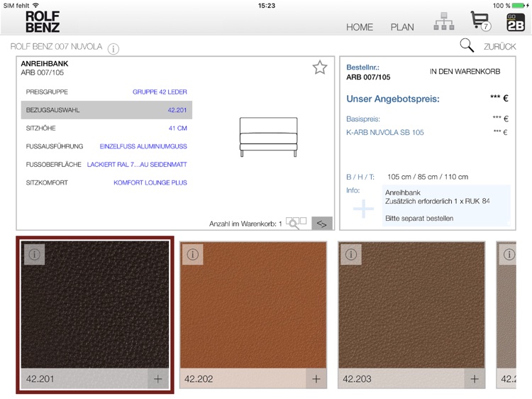Open the structure hierarchy icon
Viewport: 532px width, 399px height.
[x=444, y=21]
